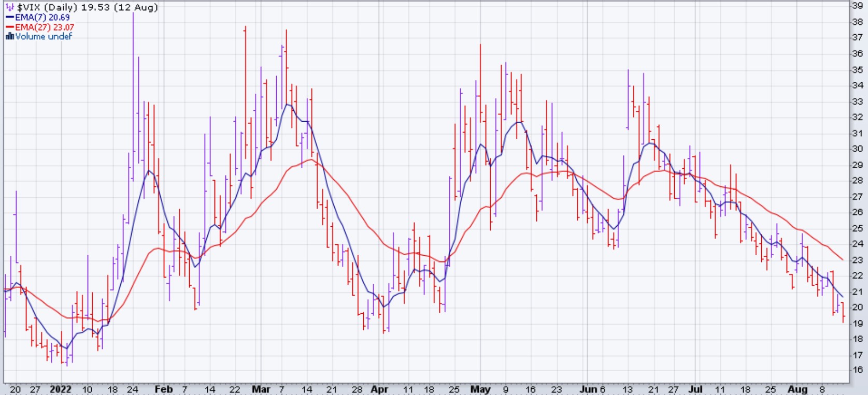
Task: Click the 16 value on the price axis
Action: pyautogui.click(x=857, y=370)
